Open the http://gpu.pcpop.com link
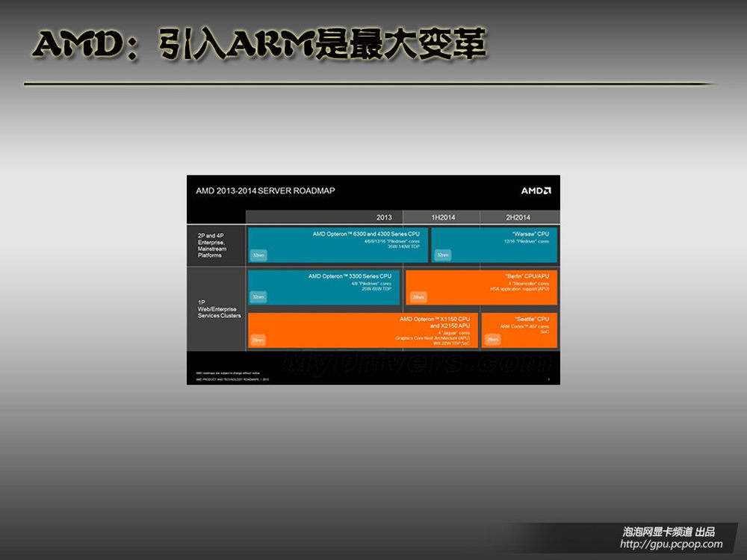Viewport: 747px width, 560px height. [672, 544]
